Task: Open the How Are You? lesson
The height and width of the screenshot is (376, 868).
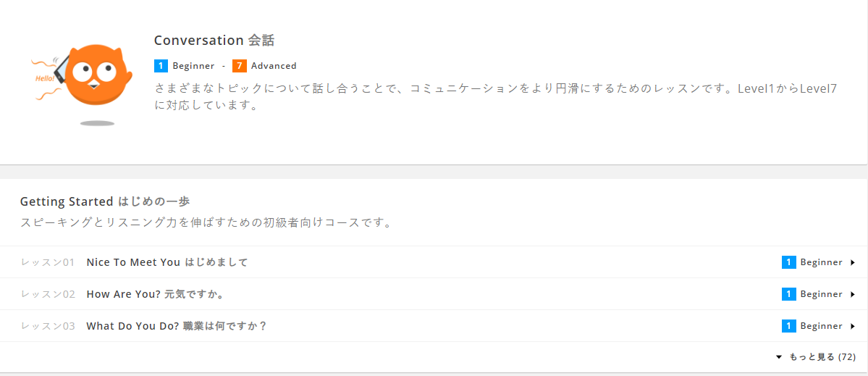Action: 154,294
